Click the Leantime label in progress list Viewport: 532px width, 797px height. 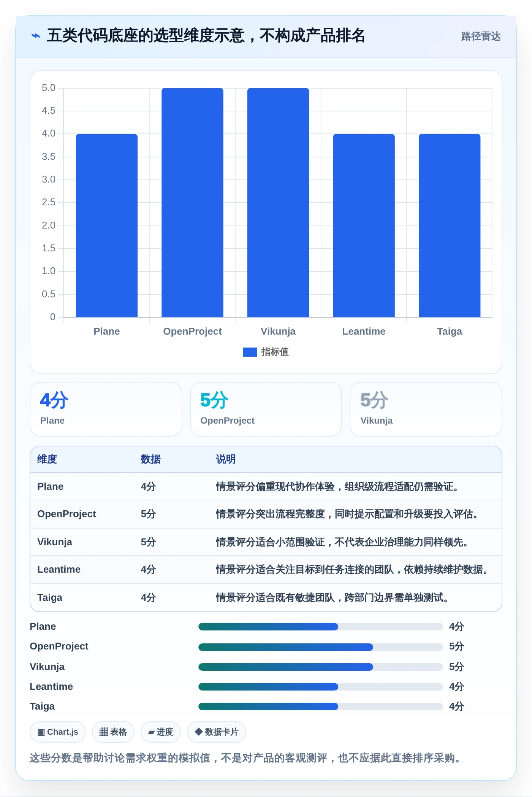coord(51,687)
